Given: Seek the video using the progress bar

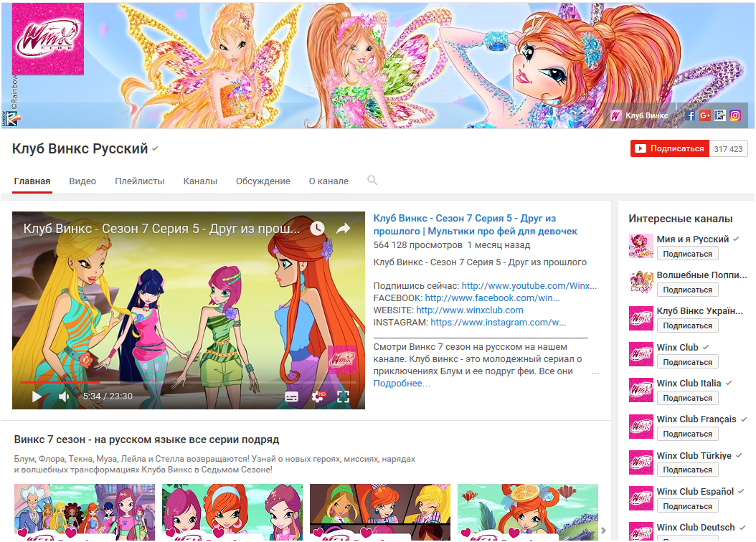Looking at the screenshot, I should [189, 382].
